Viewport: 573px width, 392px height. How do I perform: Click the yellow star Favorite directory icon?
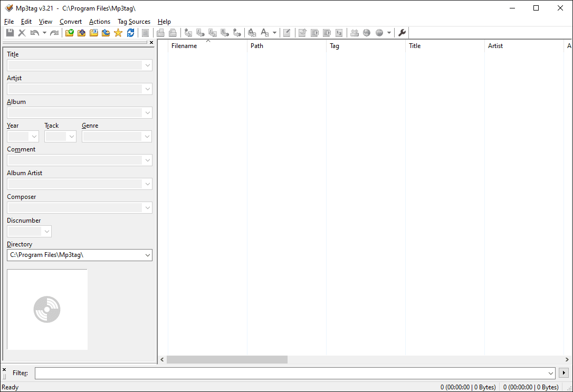[x=118, y=33]
